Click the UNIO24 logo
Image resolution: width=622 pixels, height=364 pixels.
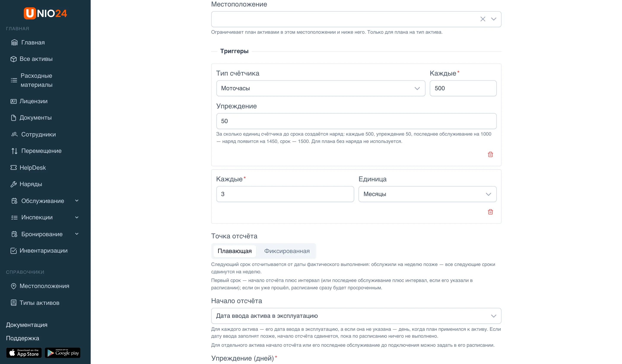point(45,13)
